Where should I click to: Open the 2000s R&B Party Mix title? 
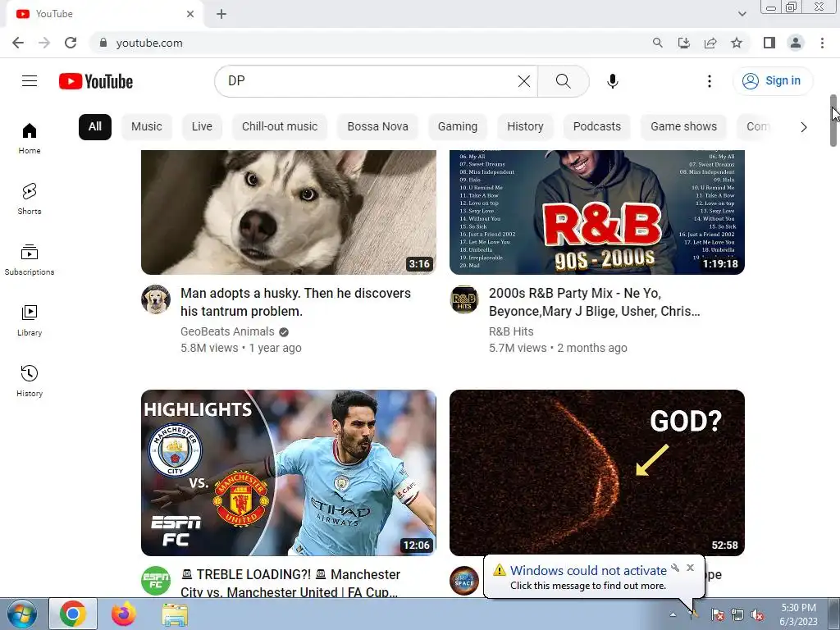click(x=595, y=302)
